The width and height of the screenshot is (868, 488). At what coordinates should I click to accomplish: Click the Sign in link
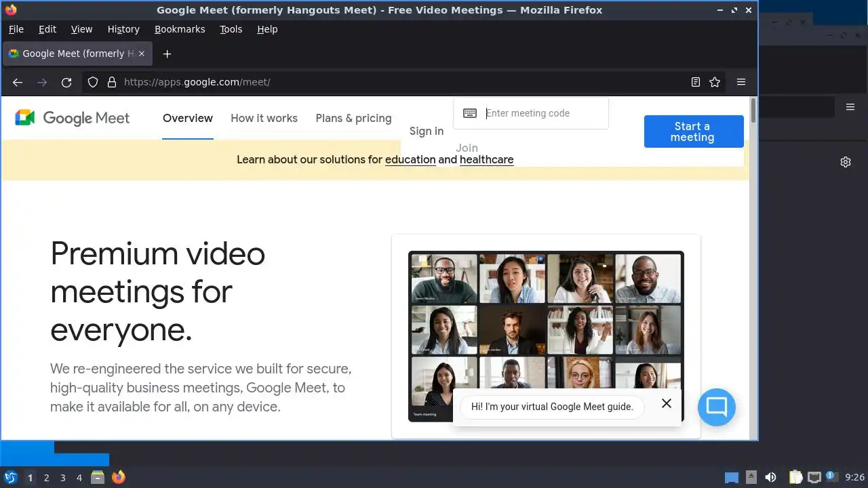(x=427, y=131)
